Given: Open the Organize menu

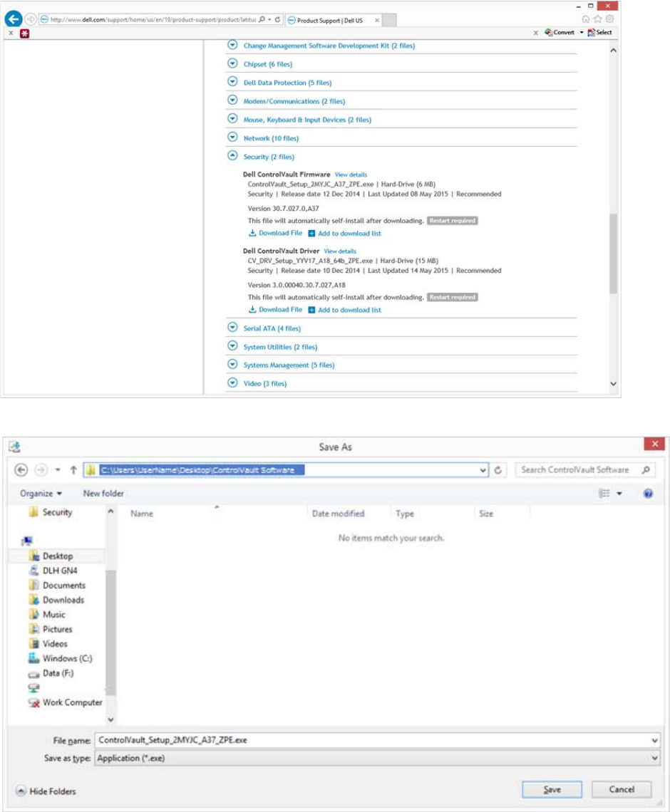Looking at the screenshot, I should (41, 494).
